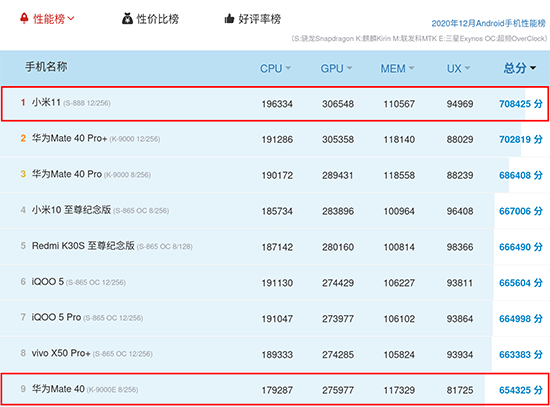Screen dimensions: 550x407
Task: Click the 手机名称 column header
Action: click(46, 67)
